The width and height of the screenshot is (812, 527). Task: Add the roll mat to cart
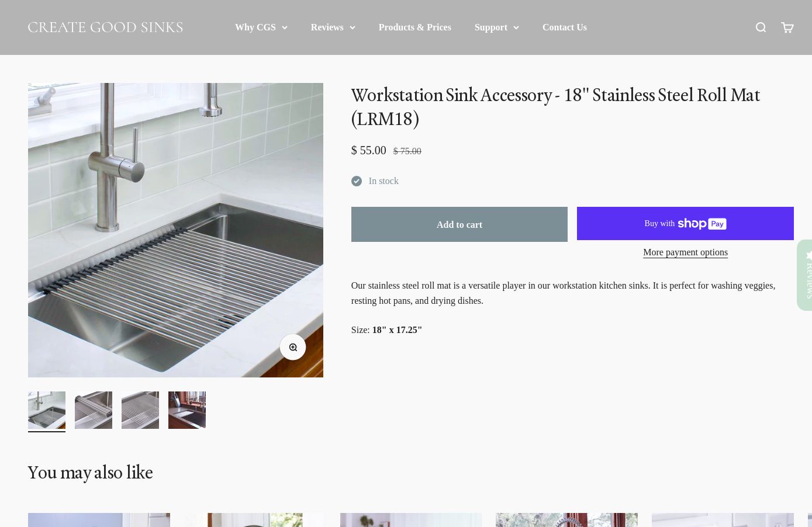coord(459,224)
